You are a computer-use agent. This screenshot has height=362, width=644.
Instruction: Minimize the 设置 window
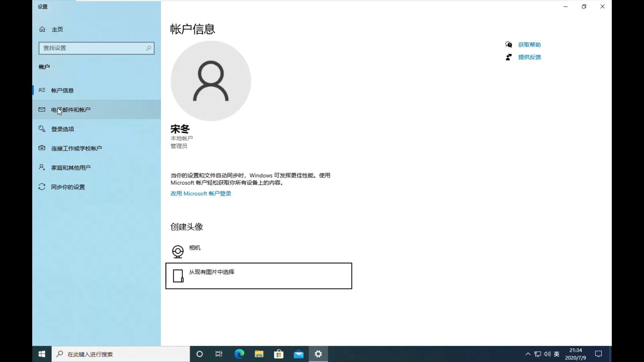click(566, 6)
